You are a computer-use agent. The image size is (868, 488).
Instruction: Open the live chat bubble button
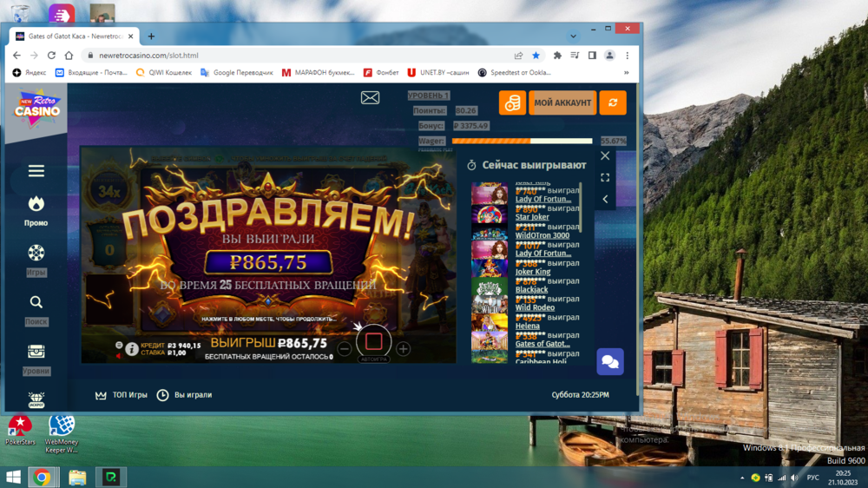click(610, 362)
